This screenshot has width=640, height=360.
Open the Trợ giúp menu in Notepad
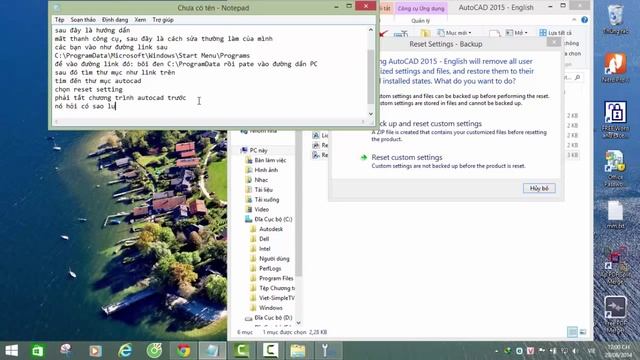163,20
